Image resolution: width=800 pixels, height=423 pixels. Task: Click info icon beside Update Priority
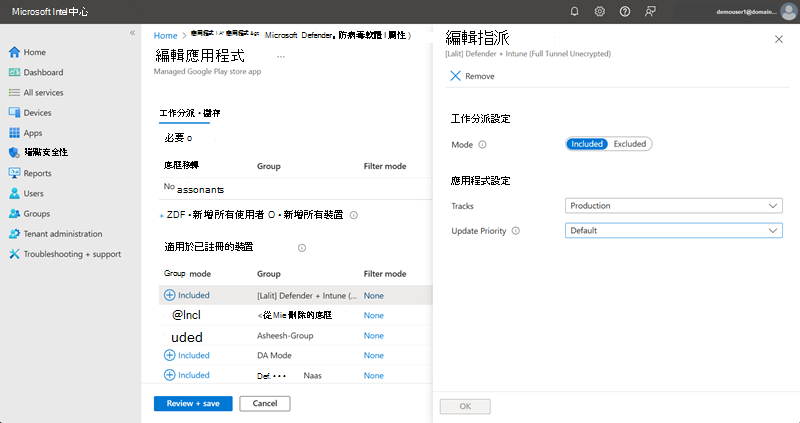pyautogui.click(x=516, y=231)
